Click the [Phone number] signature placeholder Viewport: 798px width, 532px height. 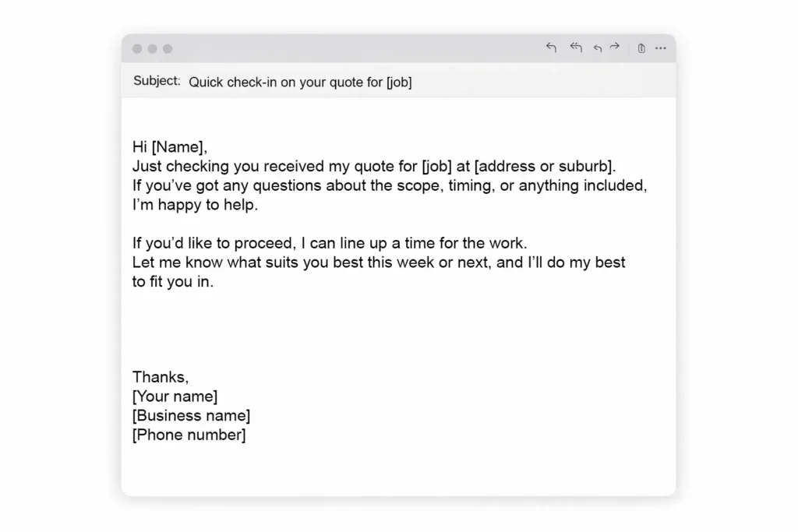(189, 435)
